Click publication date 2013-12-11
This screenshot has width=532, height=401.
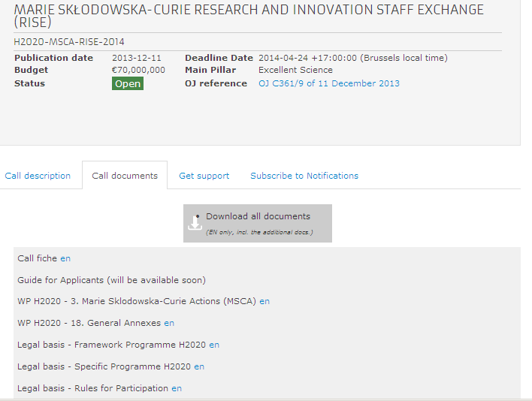pos(137,58)
